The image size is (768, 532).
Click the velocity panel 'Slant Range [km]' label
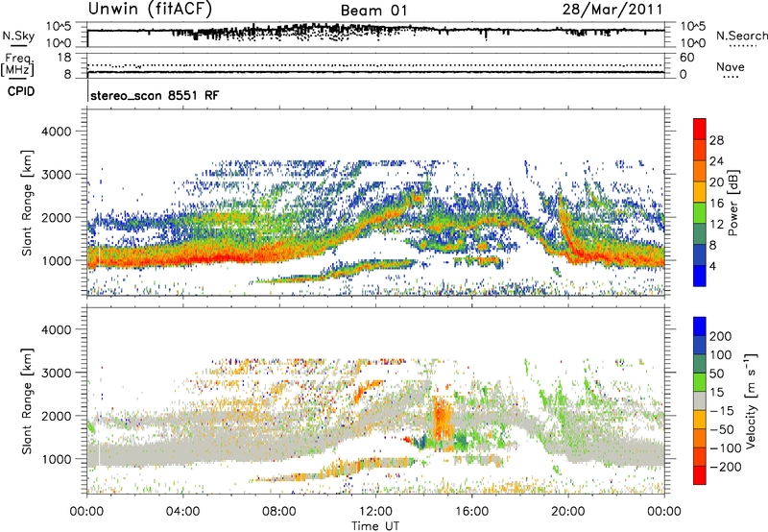27,401
